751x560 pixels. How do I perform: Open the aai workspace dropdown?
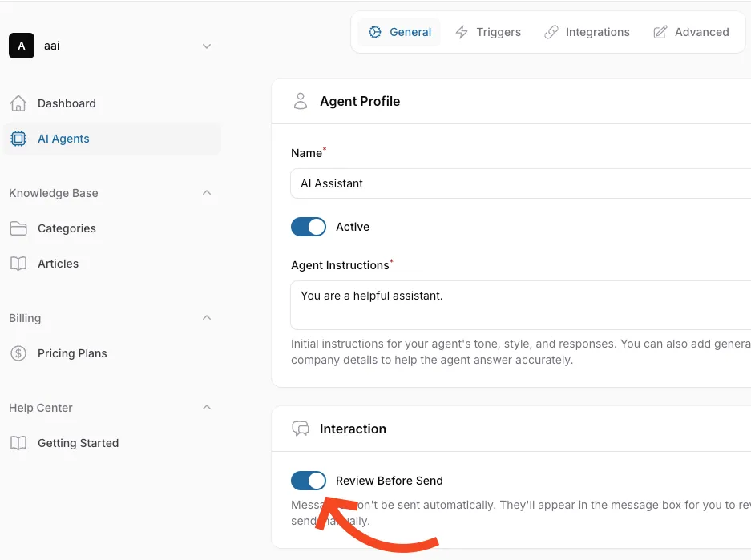pyautogui.click(x=207, y=46)
